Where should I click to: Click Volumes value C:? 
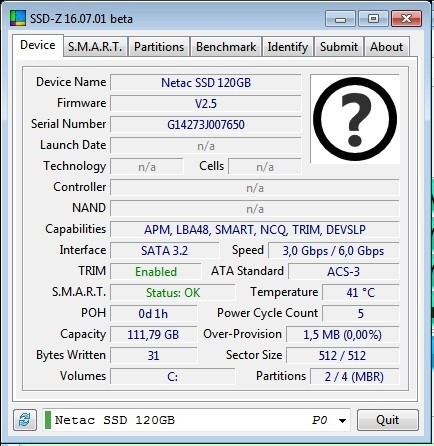tap(173, 377)
